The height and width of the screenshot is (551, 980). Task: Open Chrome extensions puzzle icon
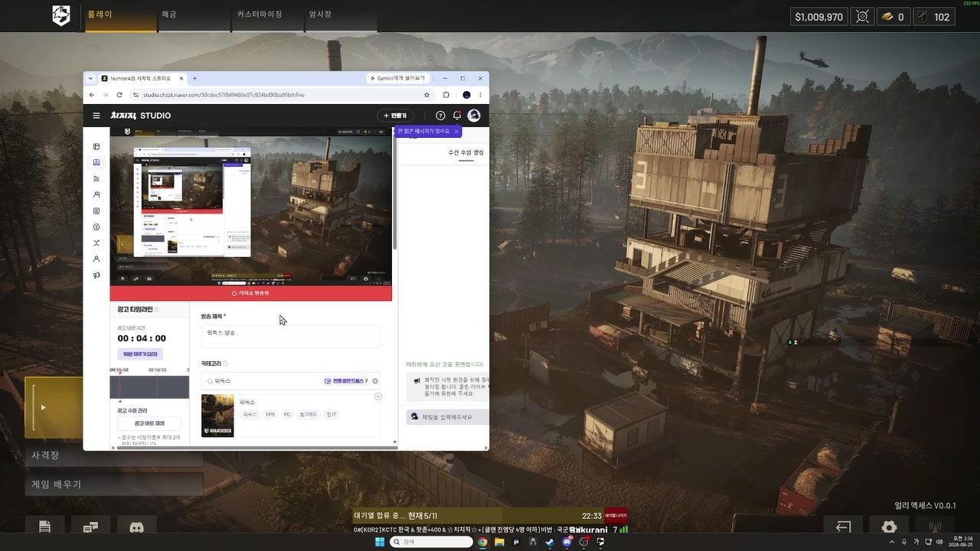click(x=446, y=95)
